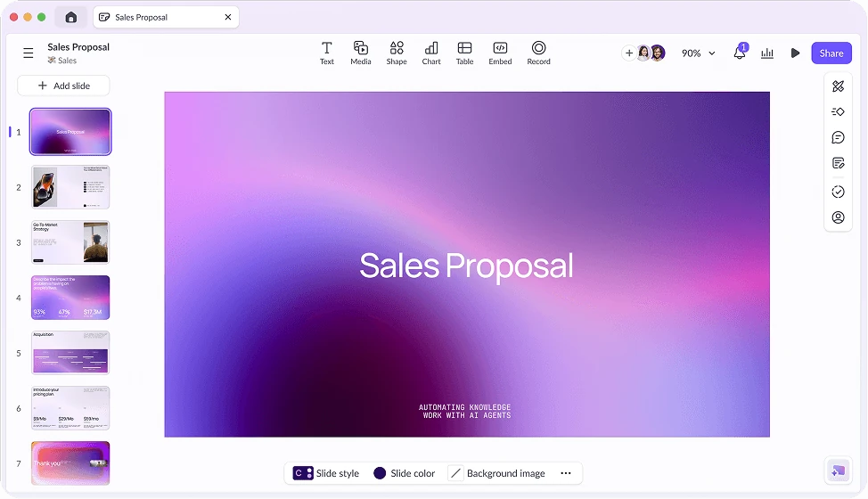868x499 pixels.
Task: Insert a Chart
Action: (x=431, y=53)
